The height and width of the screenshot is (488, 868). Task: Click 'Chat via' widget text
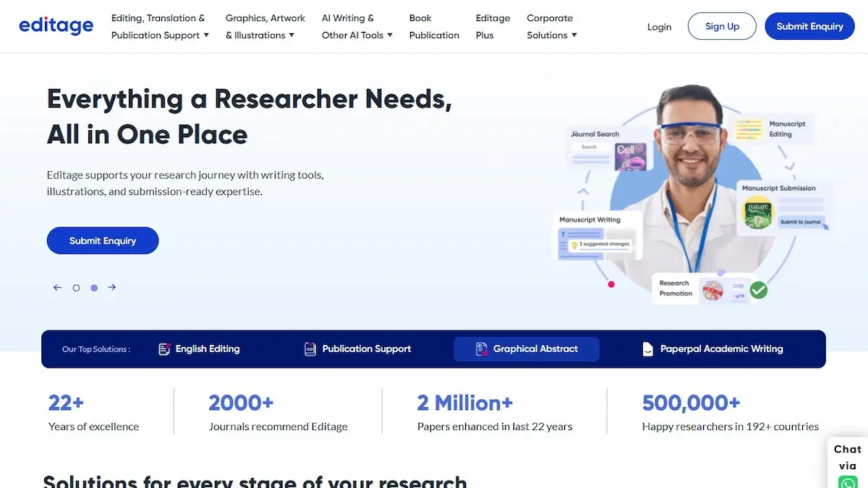pos(848,458)
